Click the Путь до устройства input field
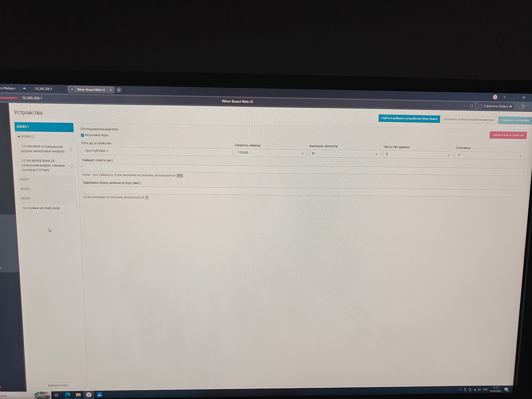This screenshot has width=532, height=399. coord(157,151)
